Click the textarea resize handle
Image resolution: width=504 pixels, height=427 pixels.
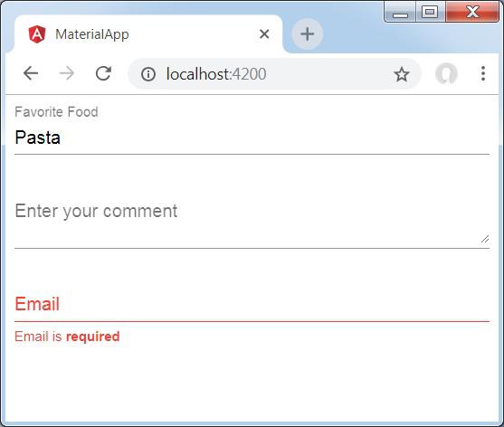click(485, 239)
